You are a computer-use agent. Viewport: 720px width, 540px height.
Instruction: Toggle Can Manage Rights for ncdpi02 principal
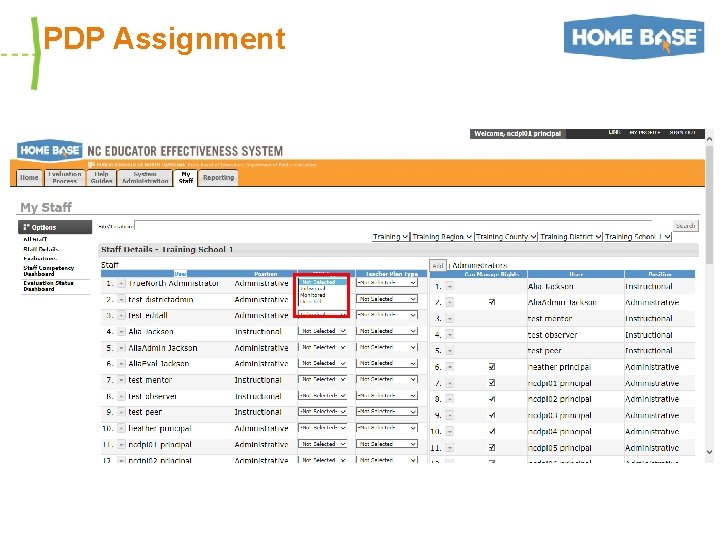(x=492, y=399)
